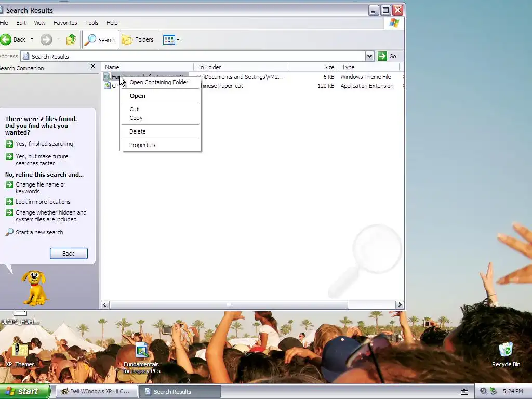Sort by the In Folder column header
The image size is (532, 399).
click(240, 67)
